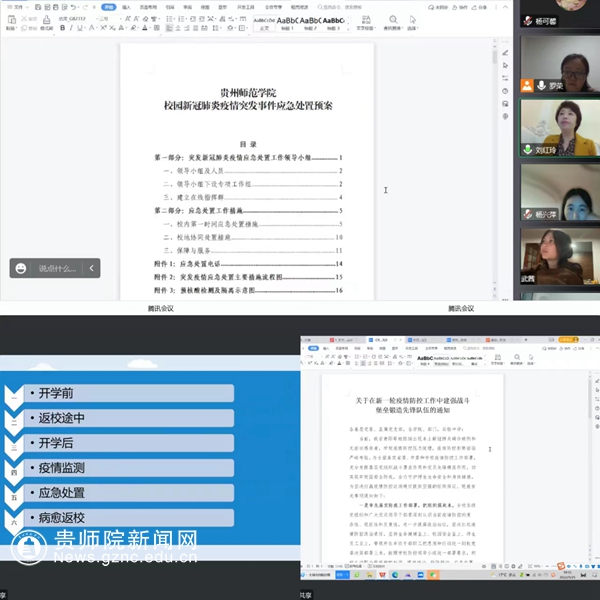Click the arrow select icon in right sidebar

tap(506, 63)
